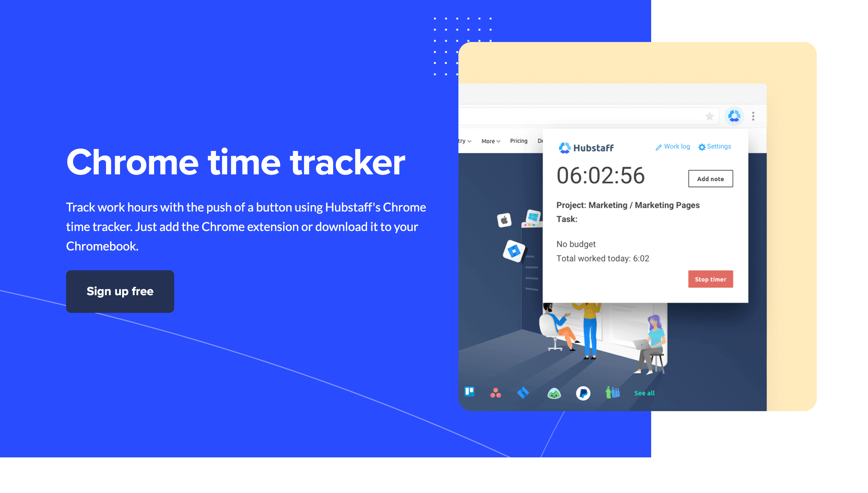868x493 pixels.
Task: Click the team/people icon in taskbar
Action: click(x=610, y=392)
